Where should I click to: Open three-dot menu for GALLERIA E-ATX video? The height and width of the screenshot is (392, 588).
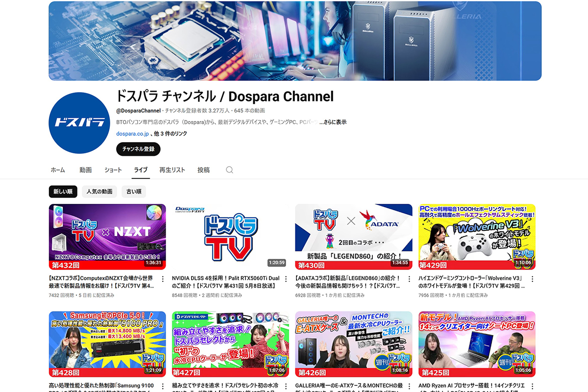tap(409, 387)
